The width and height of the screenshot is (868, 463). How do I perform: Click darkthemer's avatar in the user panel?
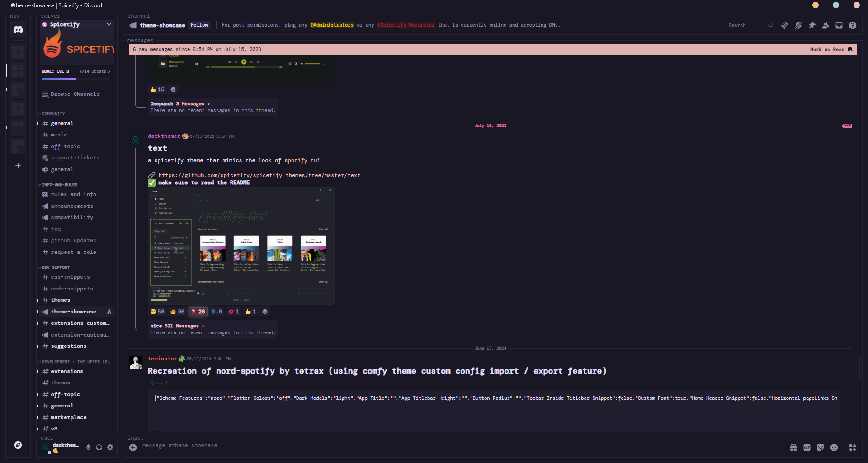click(45, 448)
